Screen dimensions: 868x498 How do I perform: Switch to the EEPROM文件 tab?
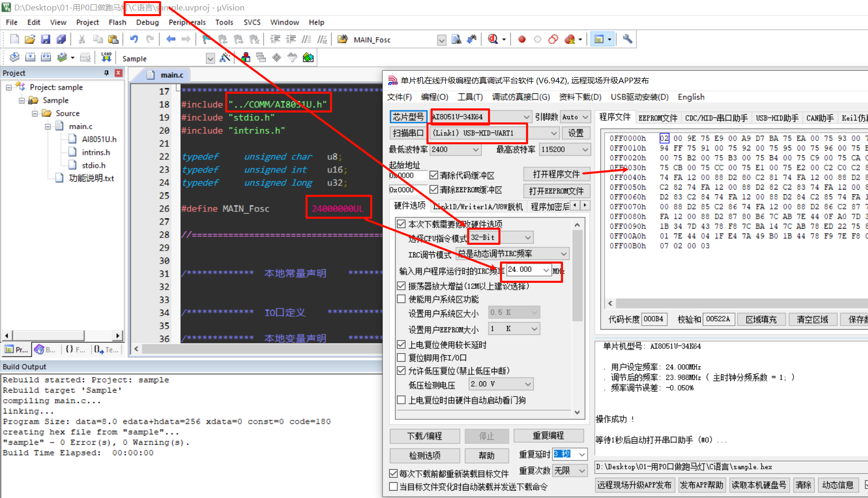click(657, 118)
